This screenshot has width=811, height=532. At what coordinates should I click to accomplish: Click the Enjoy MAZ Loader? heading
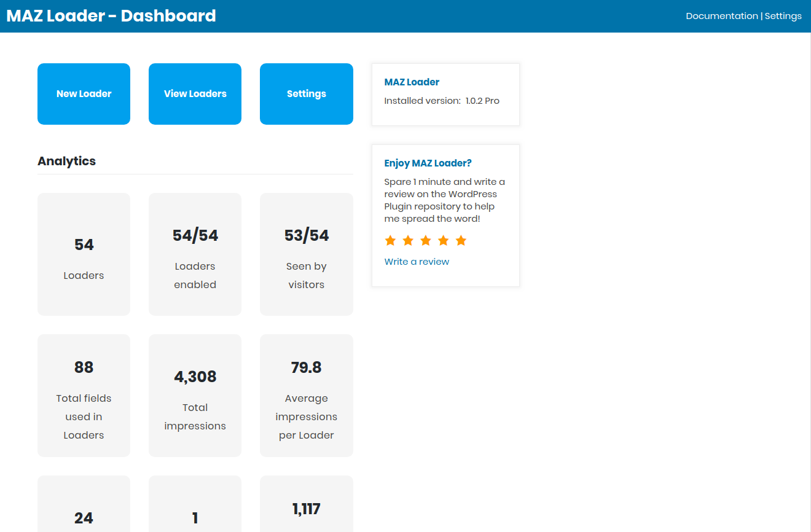pyautogui.click(x=428, y=163)
